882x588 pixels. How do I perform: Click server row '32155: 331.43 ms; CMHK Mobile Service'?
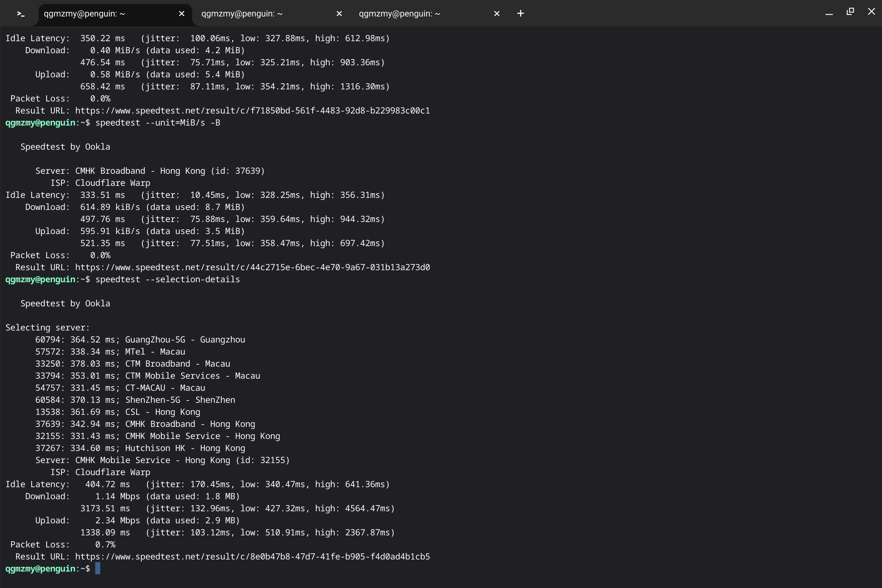[158, 436]
